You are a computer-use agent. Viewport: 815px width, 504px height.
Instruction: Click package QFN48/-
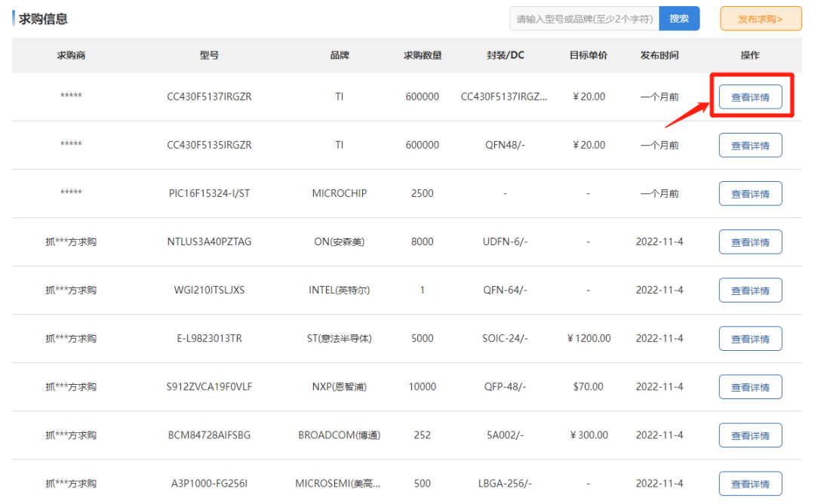[x=505, y=145]
